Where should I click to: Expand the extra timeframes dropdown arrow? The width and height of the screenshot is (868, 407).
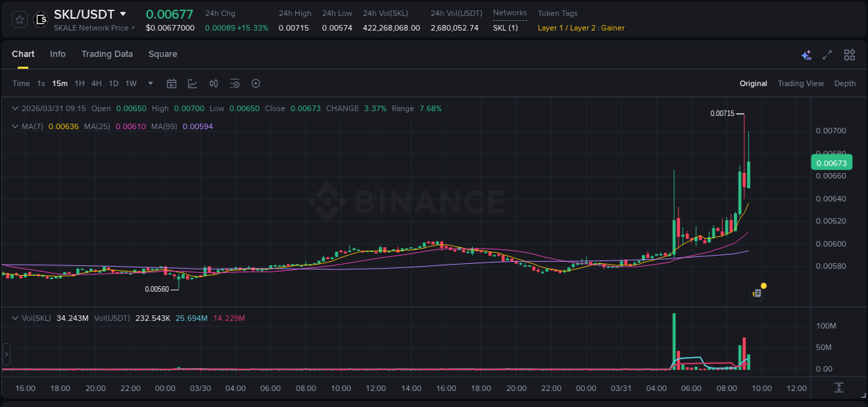pyautogui.click(x=149, y=83)
